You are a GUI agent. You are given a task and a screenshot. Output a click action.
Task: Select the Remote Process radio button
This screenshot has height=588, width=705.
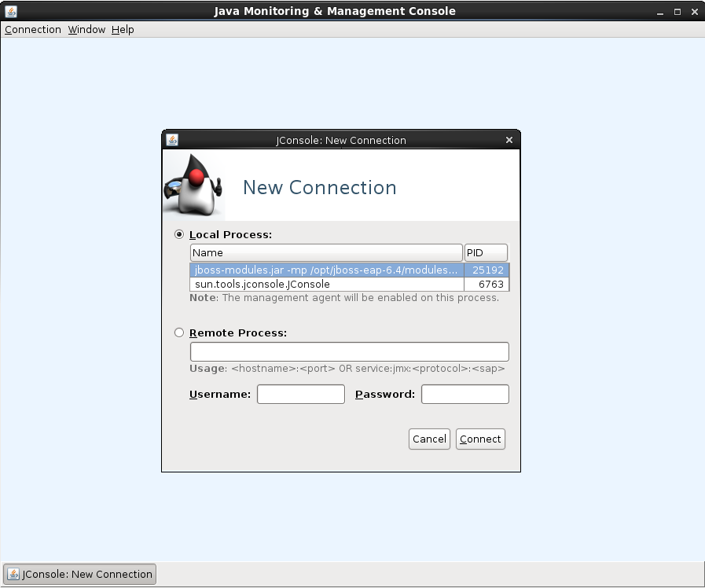[x=179, y=333]
